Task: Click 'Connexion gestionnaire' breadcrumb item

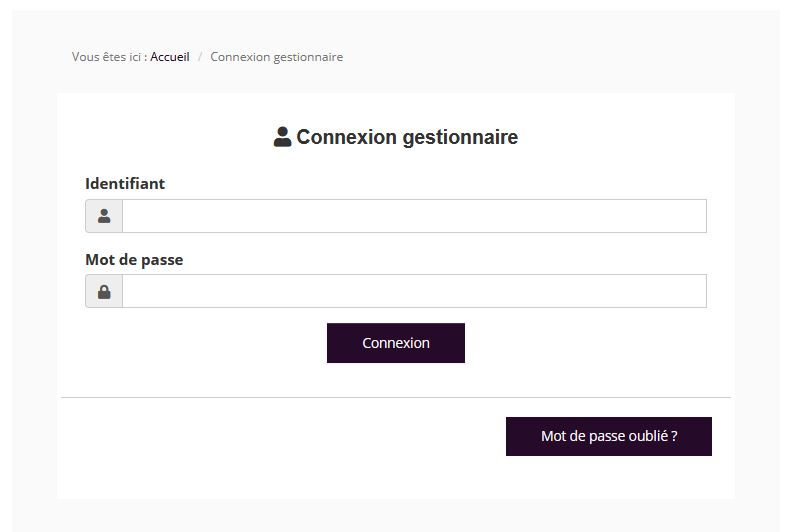Action: [x=276, y=57]
